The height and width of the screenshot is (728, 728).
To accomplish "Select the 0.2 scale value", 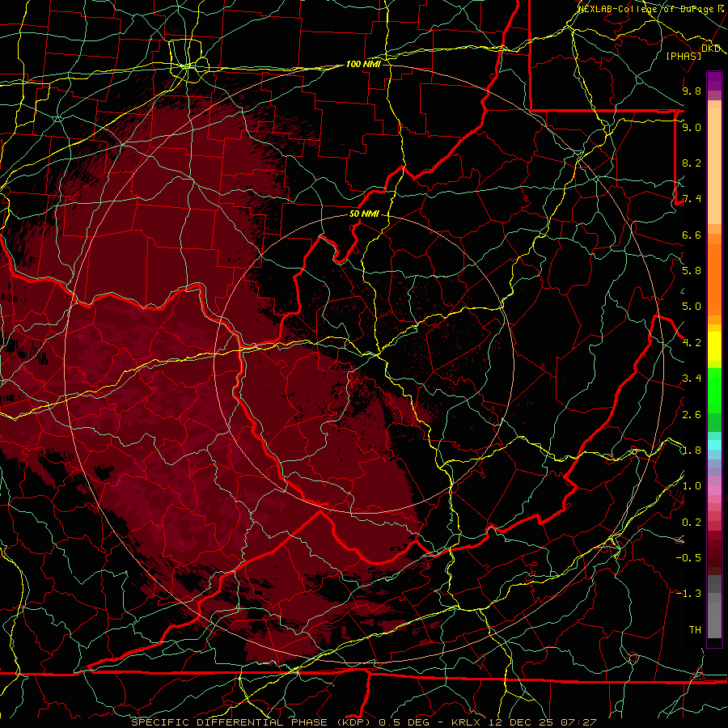I will (692, 522).
